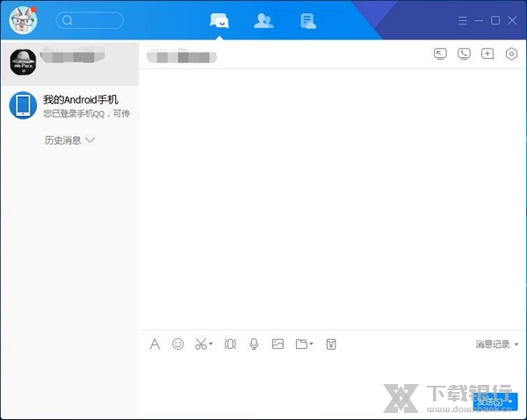Click the send file folder icon
Viewport: 527px width, 420px height.
(302, 344)
